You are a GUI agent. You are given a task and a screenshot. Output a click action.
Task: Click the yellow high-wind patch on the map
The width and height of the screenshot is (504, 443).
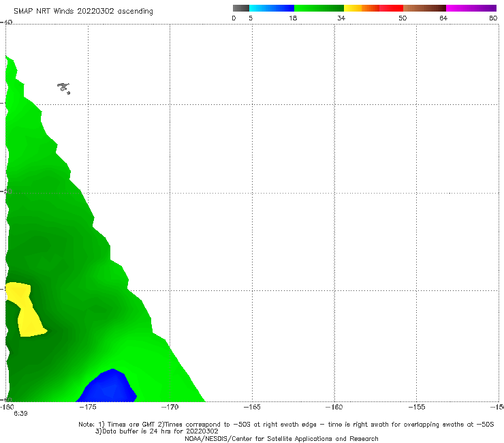point(26,309)
